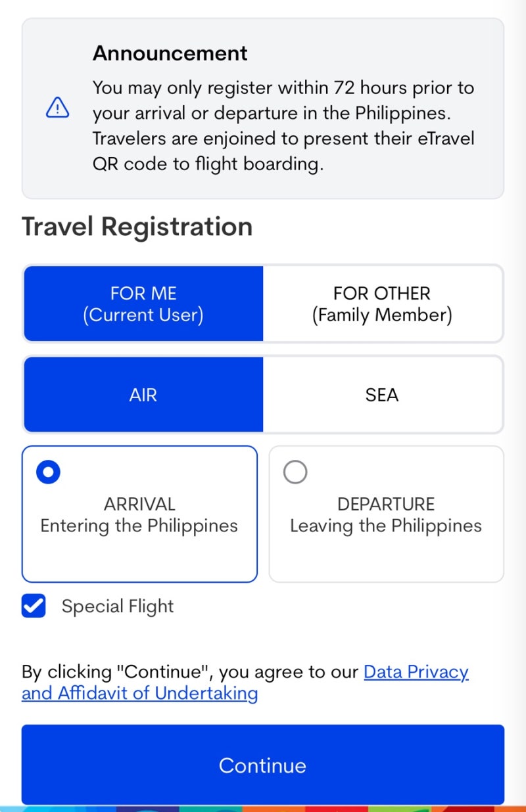Click the warning triangle icon in Announcement

57,108
